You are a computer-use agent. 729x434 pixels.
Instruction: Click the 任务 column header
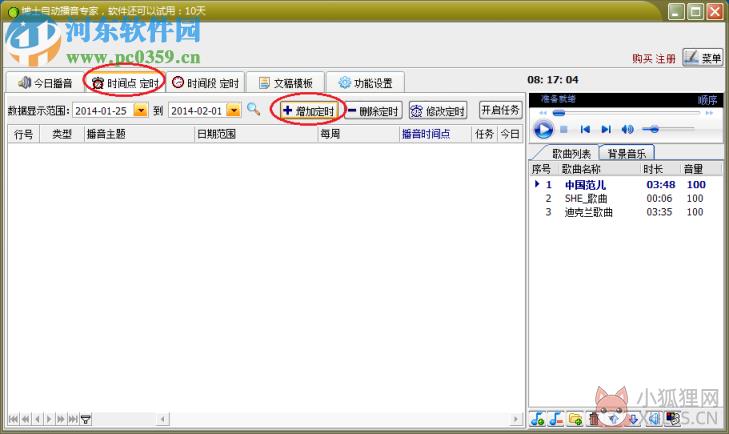coord(484,134)
